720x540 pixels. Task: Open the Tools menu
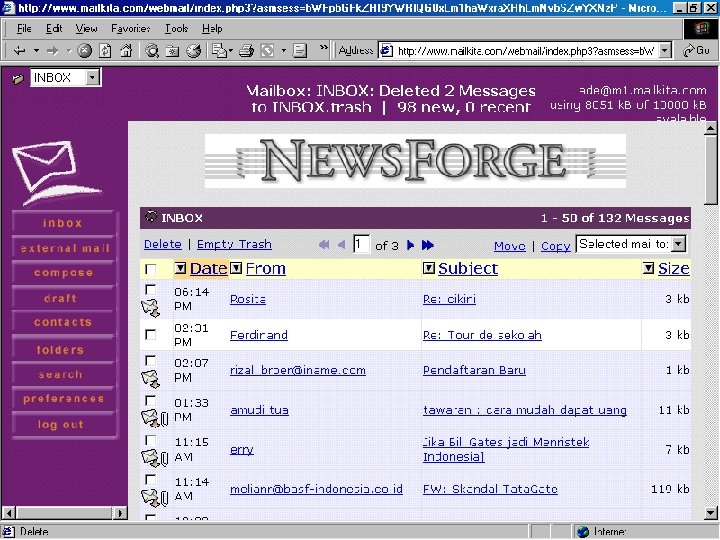tap(176, 28)
